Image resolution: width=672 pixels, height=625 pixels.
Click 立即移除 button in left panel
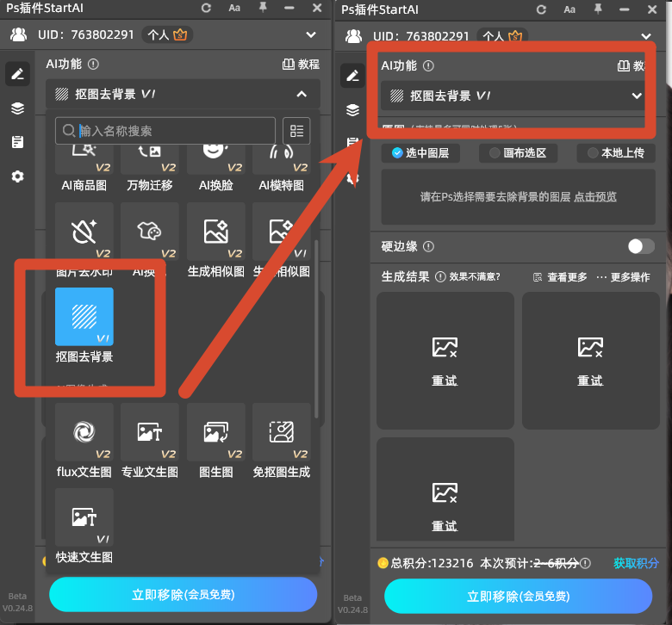coord(183,595)
